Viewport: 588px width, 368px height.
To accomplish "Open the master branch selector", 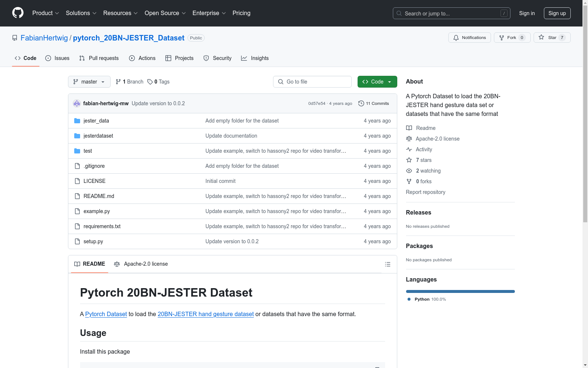I will pos(89,82).
